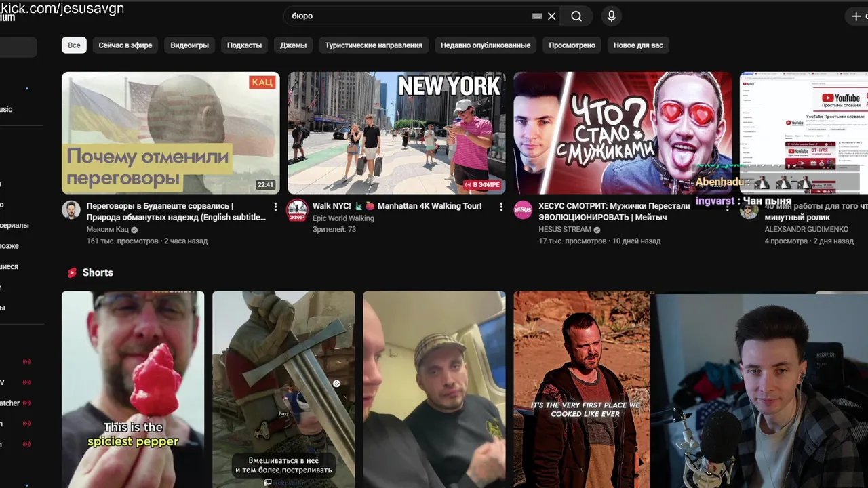Play the knight with sword Short

[283, 390]
